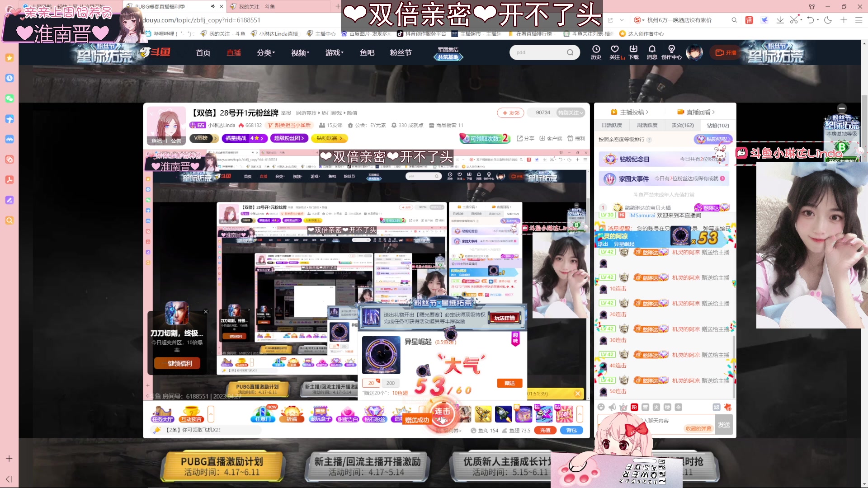Close the 刀刀切割 ad popup
This screenshot has height=488, width=868.
point(206,312)
